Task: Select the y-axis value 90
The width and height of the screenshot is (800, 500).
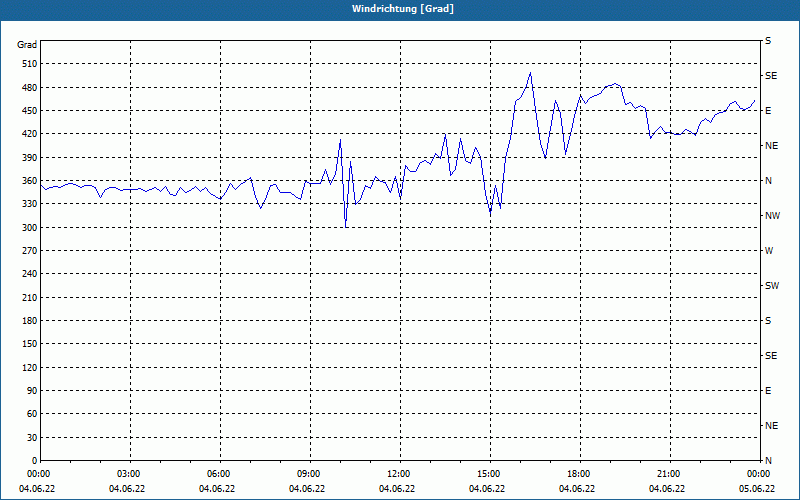Action: tap(32, 391)
